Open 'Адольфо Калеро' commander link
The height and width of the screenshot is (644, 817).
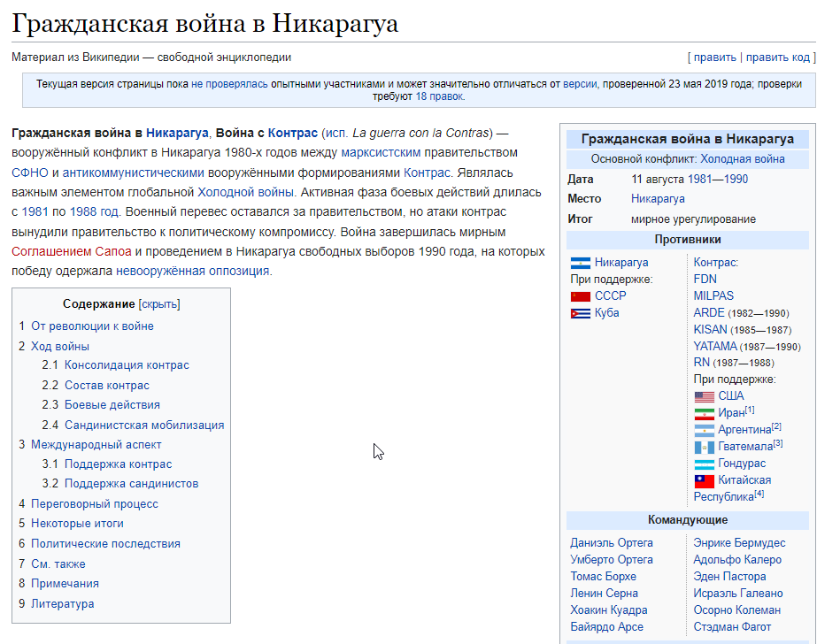click(x=737, y=560)
